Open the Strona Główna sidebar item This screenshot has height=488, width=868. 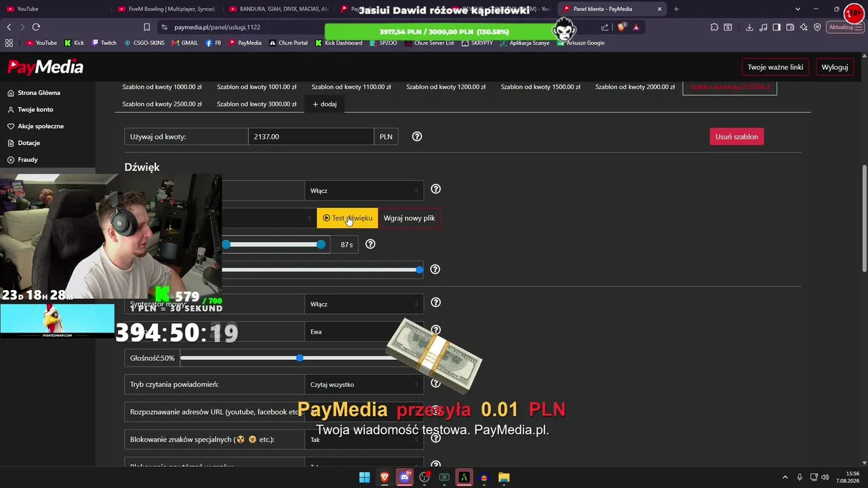pos(39,93)
